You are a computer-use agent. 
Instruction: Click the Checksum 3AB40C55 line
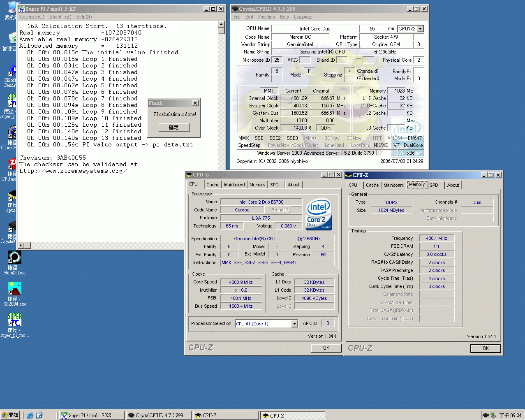click(53, 158)
